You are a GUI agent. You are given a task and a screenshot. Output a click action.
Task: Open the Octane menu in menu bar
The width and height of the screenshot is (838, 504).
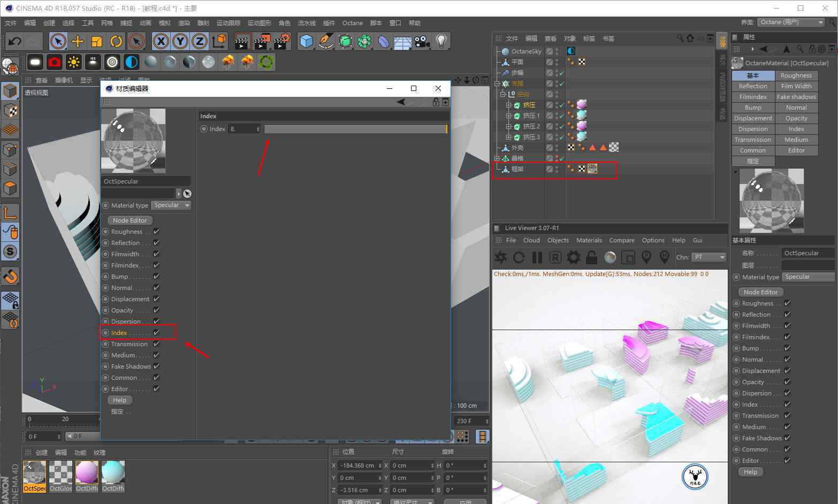pos(352,23)
